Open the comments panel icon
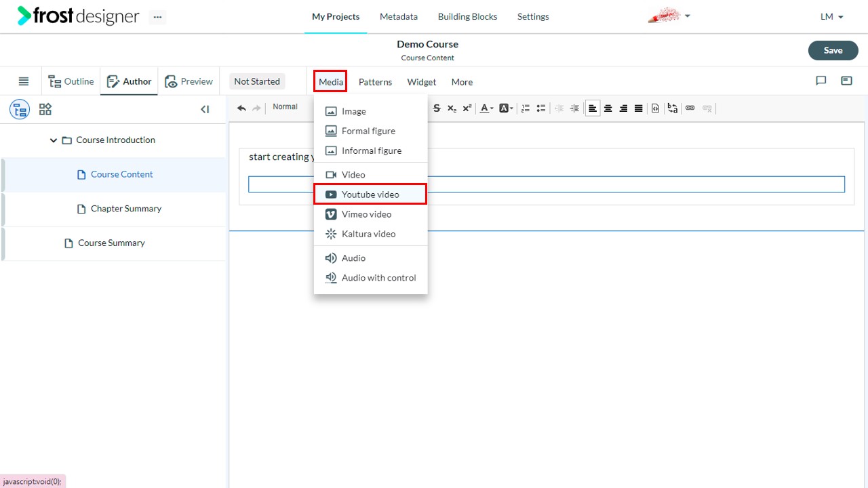Viewport: 868px width, 488px height. [821, 81]
